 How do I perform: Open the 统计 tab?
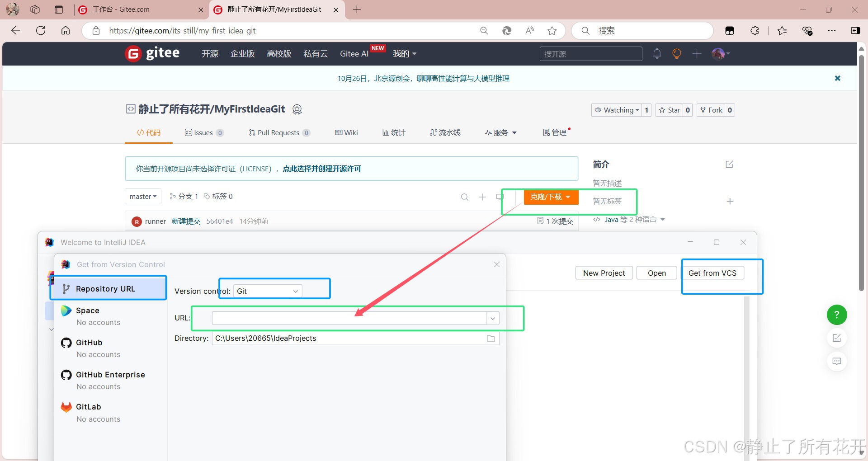coord(394,132)
